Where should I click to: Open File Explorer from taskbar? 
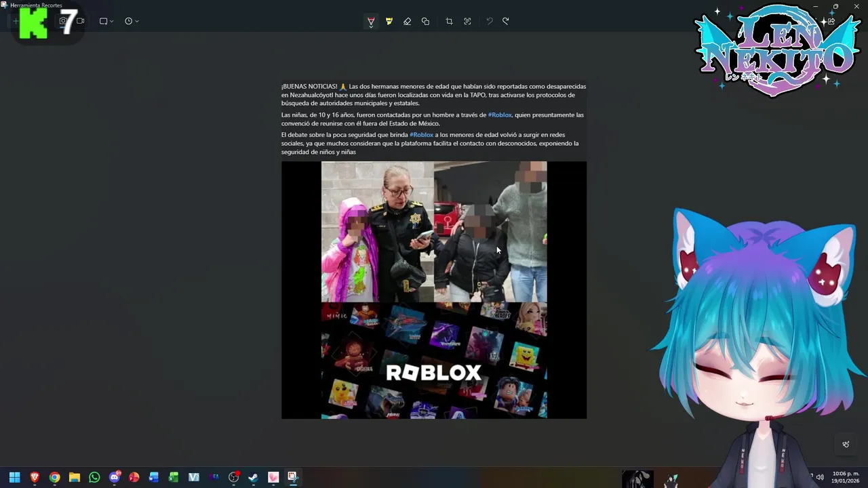pos(75,477)
